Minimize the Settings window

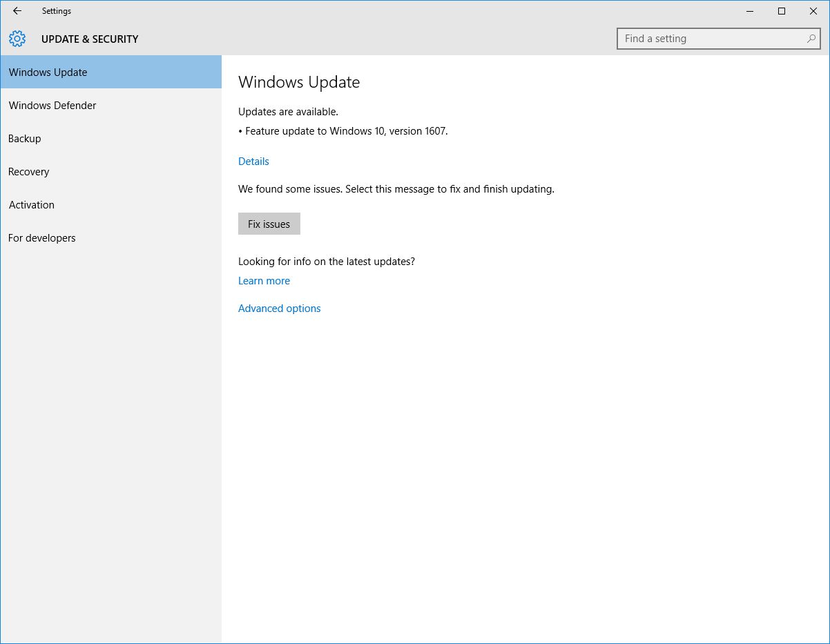pos(750,11)
